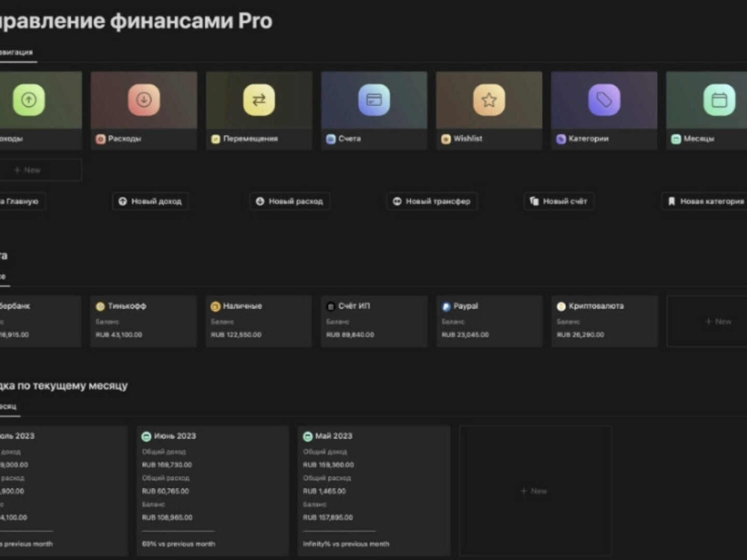The height and width of the screenshot is (560, 747).
Task: Click the red Расходы down-arrow icon
Action: pos(144,100)
